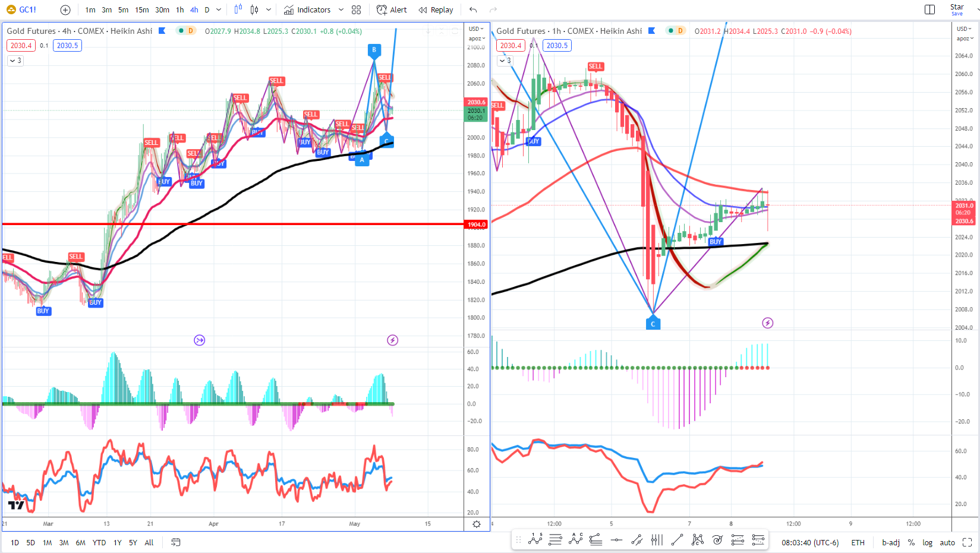Start bar Replay mode
The image size is (980, 553).
(436, 10)
